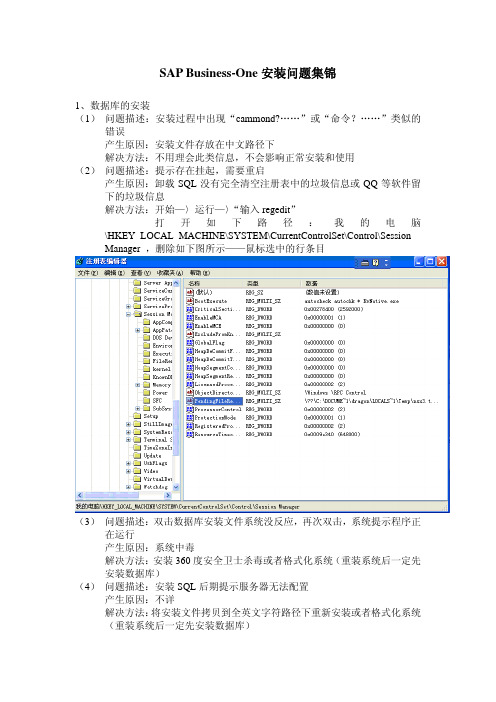Expand the Video key node

(x=128, y=471)
